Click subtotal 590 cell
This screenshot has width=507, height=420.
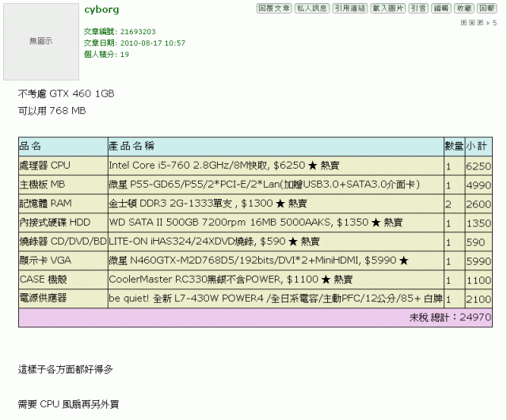pyautogui.click(x=478, y=242)
